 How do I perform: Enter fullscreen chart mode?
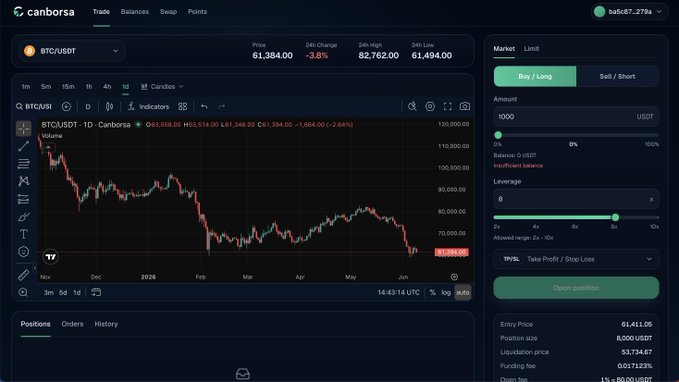(447, 106)
